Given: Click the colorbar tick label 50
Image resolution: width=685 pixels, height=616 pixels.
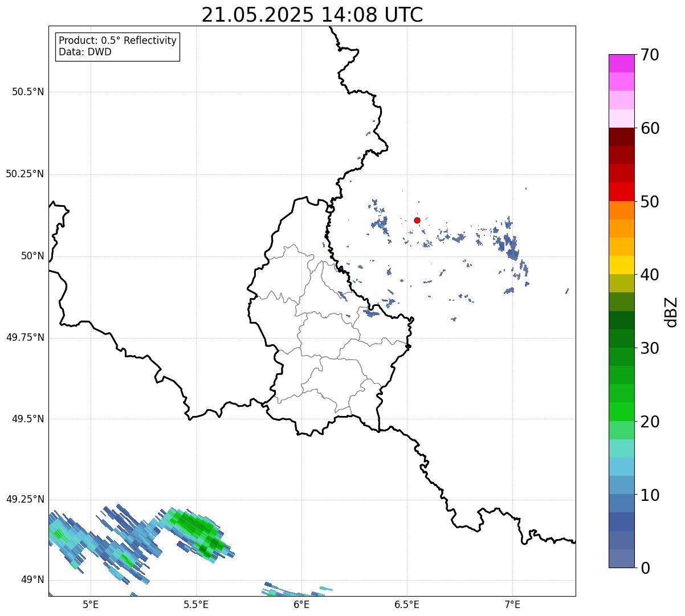Looking at the screenshot, I should coord(650,202).
